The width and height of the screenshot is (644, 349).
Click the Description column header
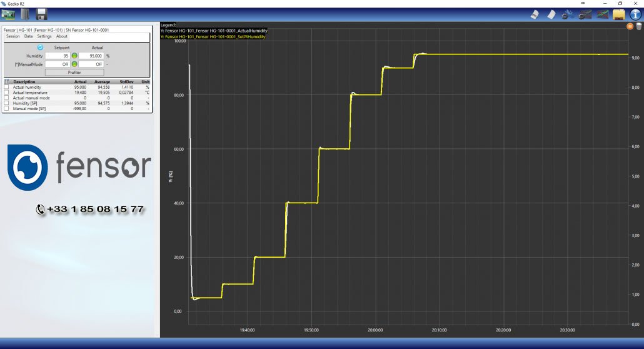pyautogui.click(x=24, y=82)
